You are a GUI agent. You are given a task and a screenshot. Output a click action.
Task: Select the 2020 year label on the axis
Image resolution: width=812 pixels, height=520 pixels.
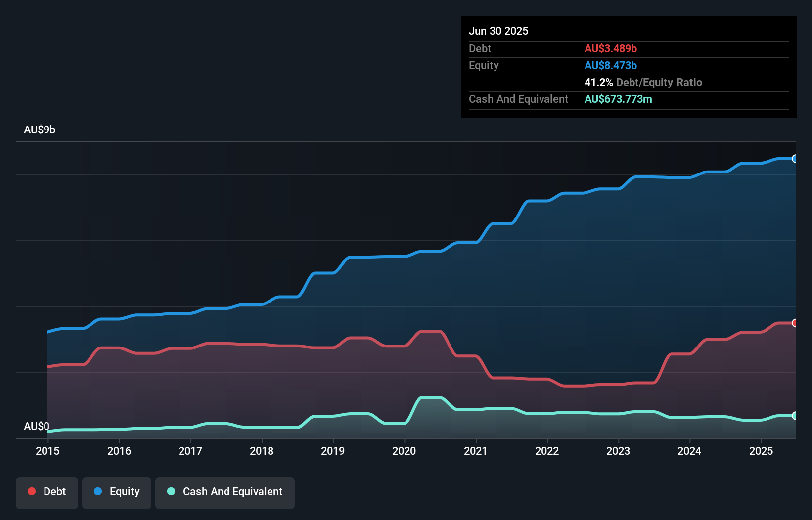[404, 451]
